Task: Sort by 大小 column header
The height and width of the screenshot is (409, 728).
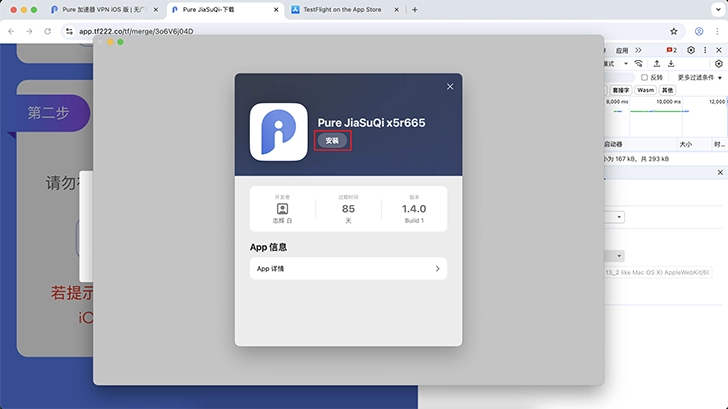Action: point(694,144)
